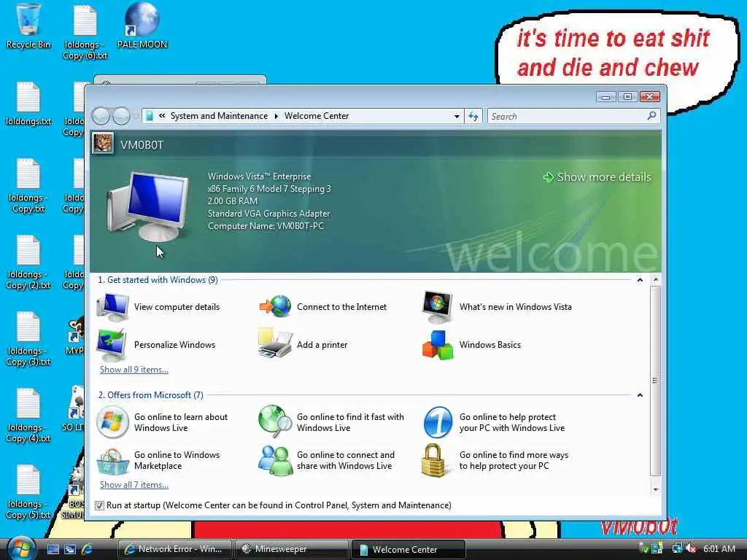Click System and Maintenance breadcrumb
Screen dimensions: 747x560
click(219, 116)
